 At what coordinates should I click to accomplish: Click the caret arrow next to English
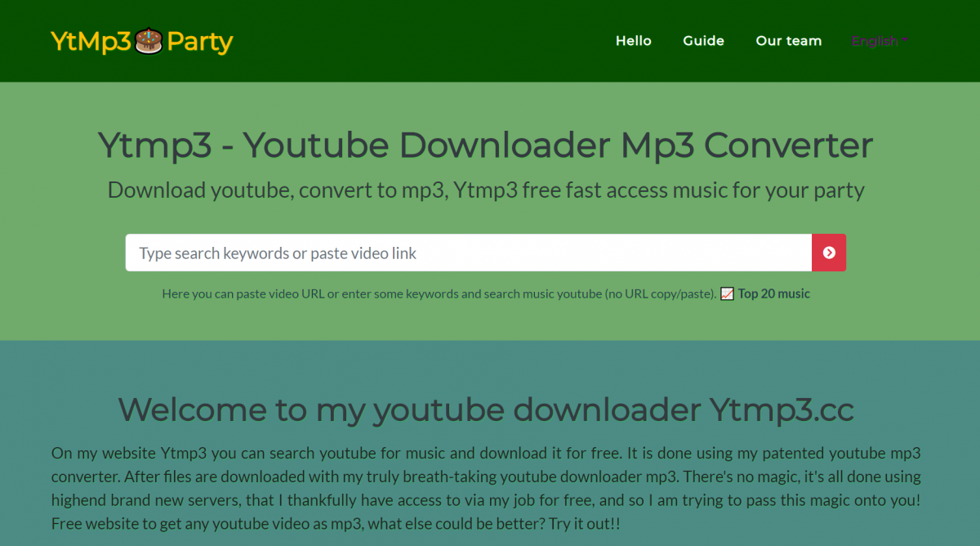[x=906, y=39]
